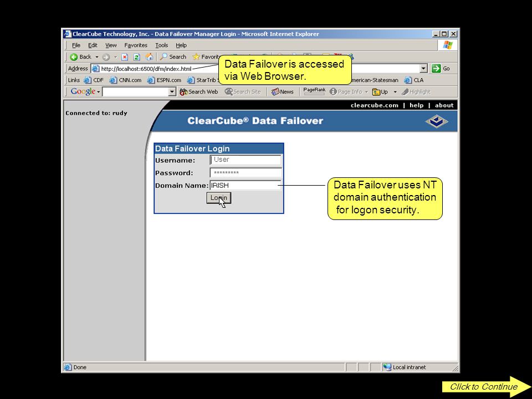Open the Google toolbar logo menu

click(85, 91)
